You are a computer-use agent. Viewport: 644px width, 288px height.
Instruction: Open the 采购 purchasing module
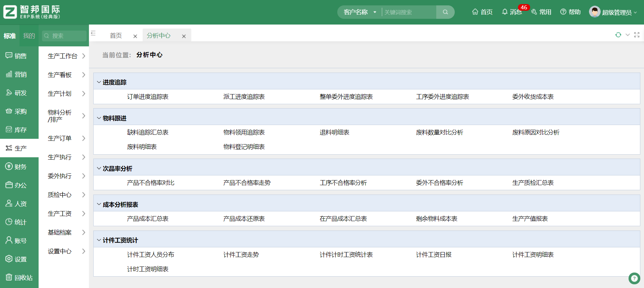pos(19,111)
